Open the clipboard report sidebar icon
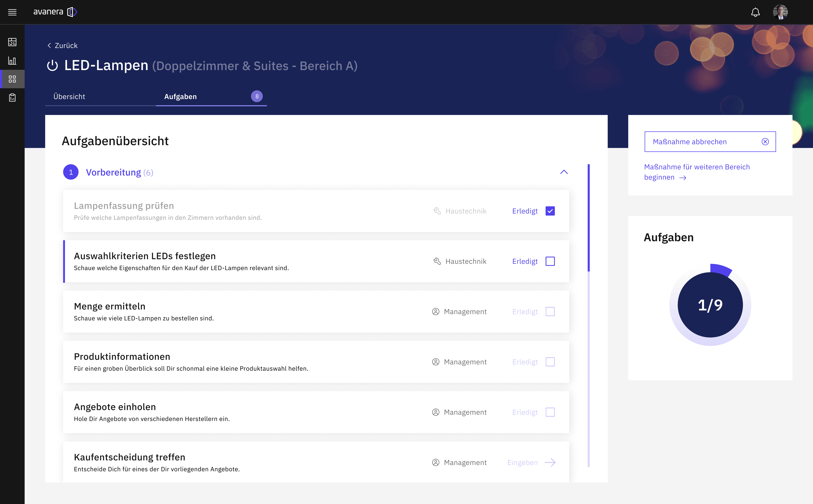Viewport: 813px width, 504px height. click(12, 97)
